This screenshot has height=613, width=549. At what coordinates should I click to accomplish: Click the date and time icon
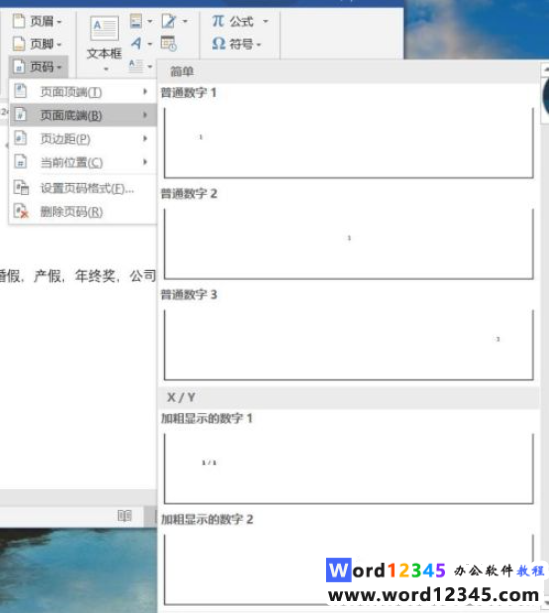click(x=169, y=43)
